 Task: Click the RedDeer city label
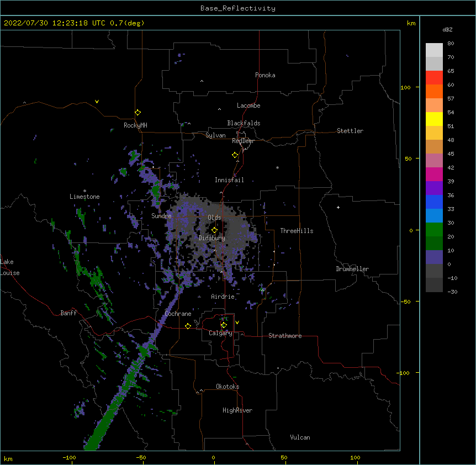[x=243, y=141]
